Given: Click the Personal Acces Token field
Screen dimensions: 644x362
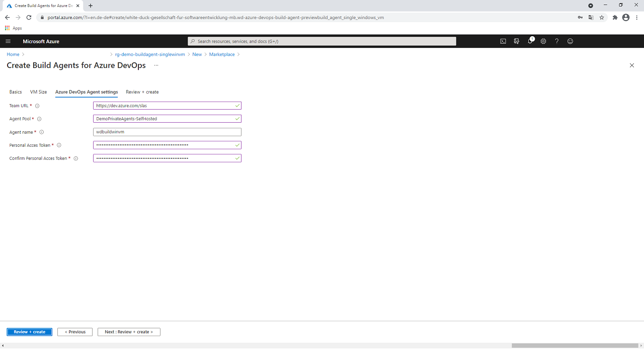Looking at the screenshot, I should click(167, 145).
